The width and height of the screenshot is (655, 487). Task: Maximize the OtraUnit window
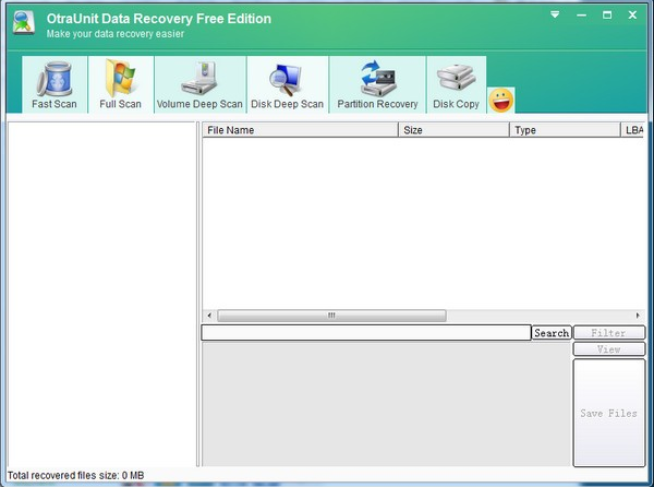click(607, 15)
